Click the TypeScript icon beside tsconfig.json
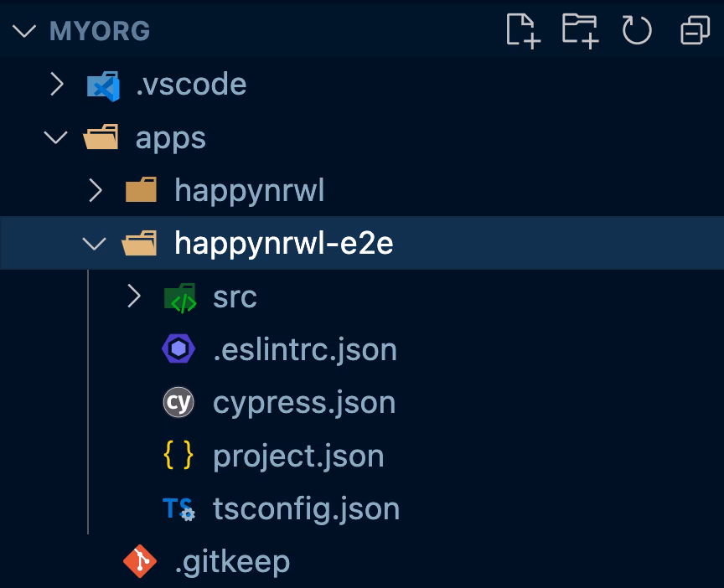The height and width of the screenshot is (588, 724). tap(178, 508)
